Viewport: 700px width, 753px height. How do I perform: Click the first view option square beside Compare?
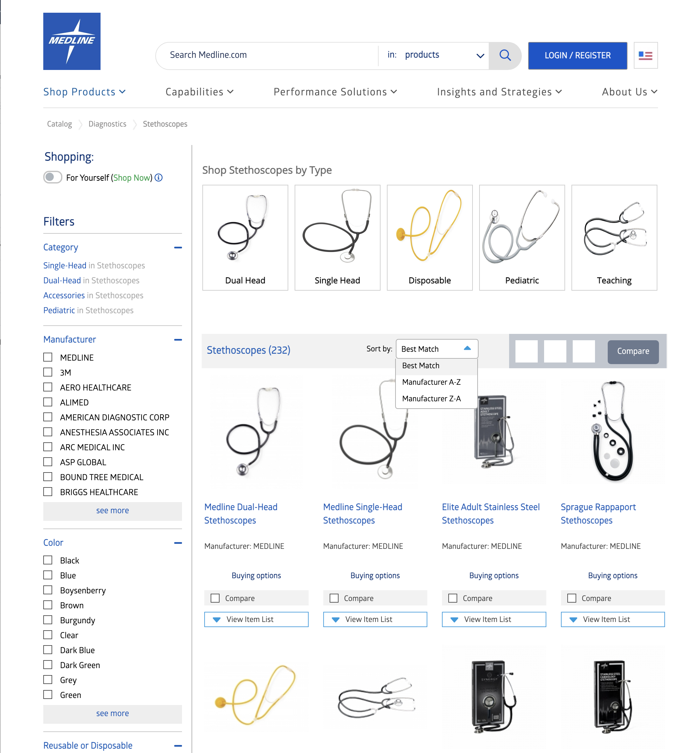(527, 351)
